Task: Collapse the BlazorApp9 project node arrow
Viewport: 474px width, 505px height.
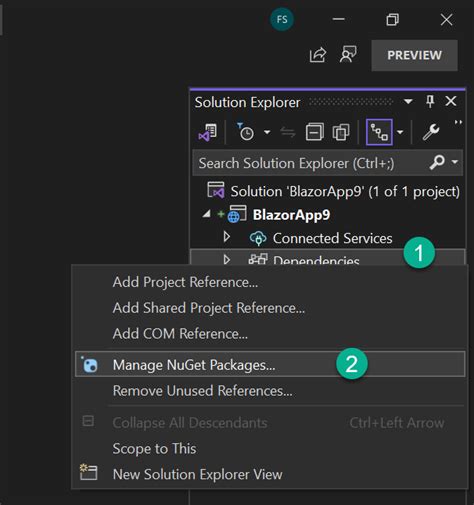Action: [207, 214]
